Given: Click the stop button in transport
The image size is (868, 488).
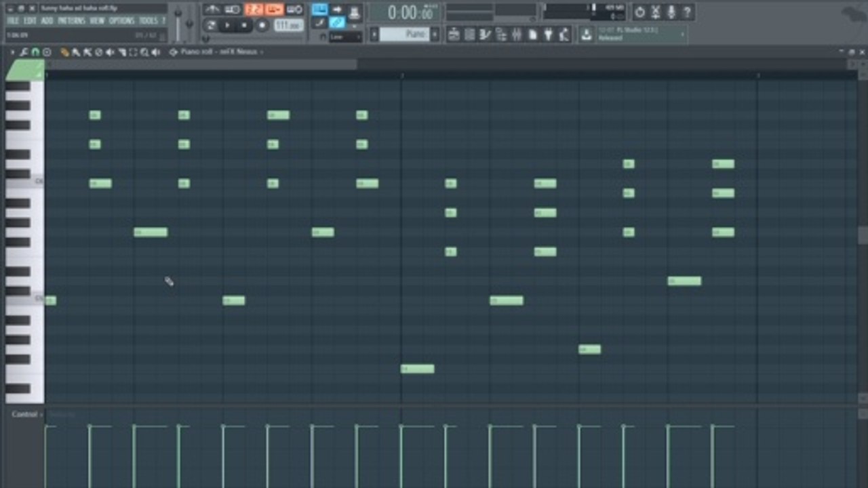Looking at the screenshot, I should coord(244,25).
